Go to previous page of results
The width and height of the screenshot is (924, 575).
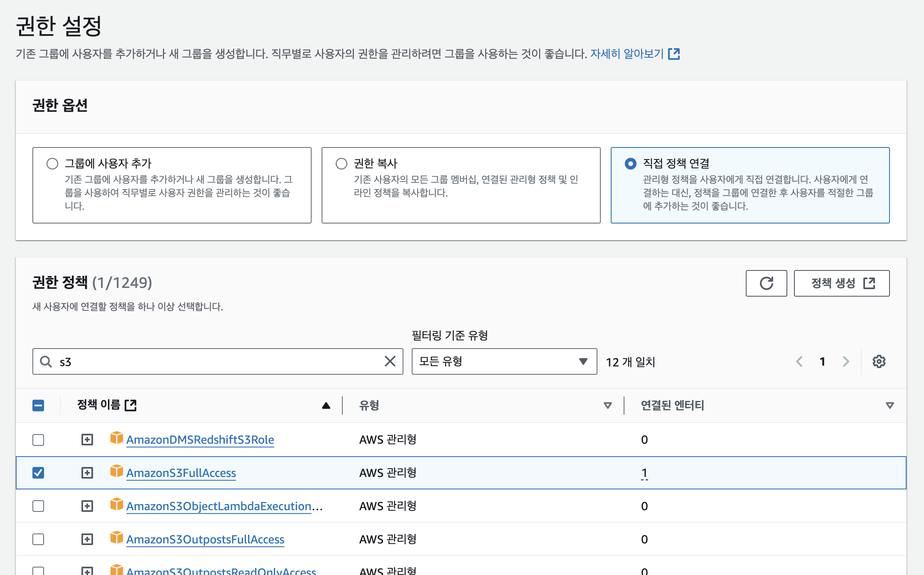pyautogui.click(x=799, y=361)
